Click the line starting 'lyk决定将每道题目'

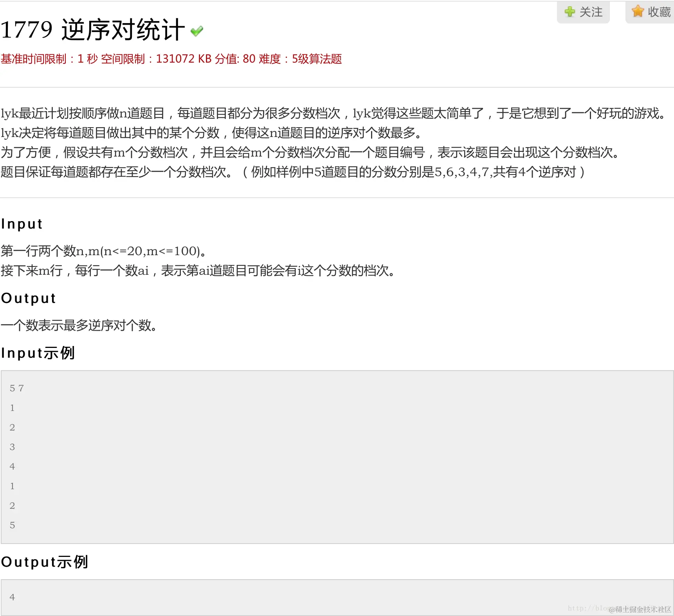(212, 133)
